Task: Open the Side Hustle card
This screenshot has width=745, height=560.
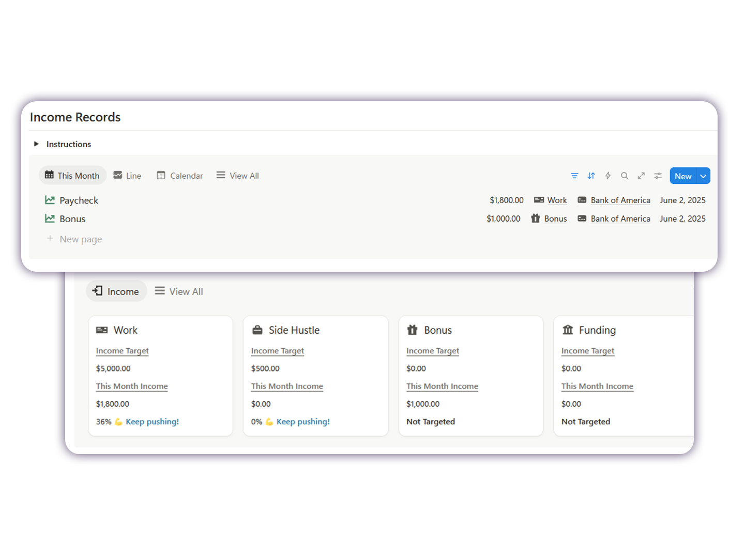Action: tap(294, 330)
